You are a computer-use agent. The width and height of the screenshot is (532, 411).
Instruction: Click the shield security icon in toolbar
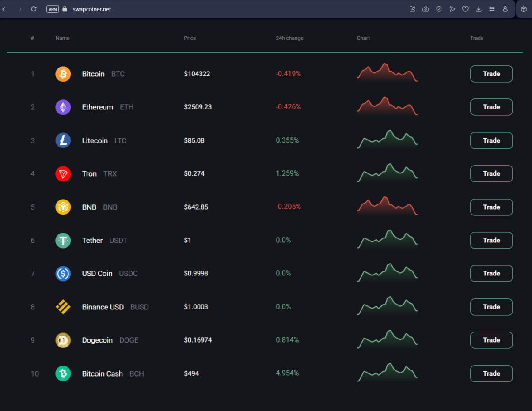(439, 9)
